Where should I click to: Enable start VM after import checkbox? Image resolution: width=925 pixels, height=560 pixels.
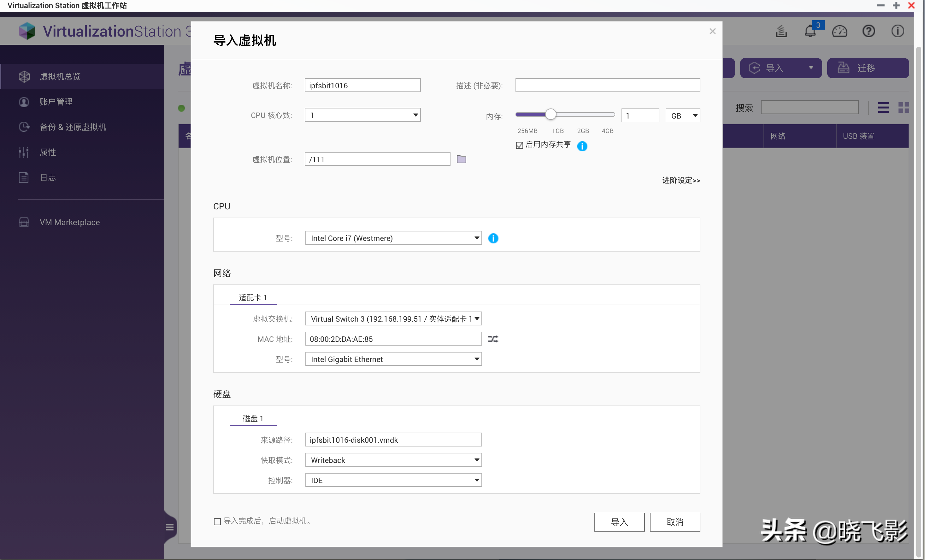pyautogui.click(x=217, y=521)
